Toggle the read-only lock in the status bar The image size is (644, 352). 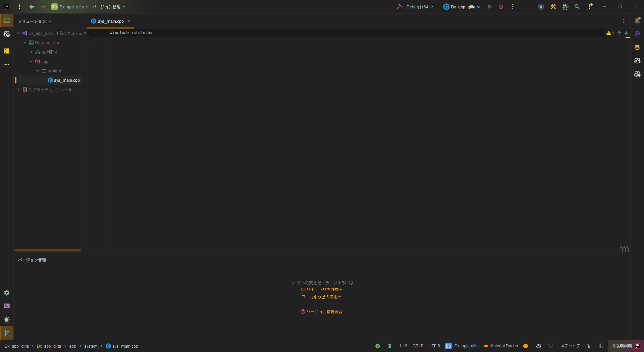click(589, 346)
